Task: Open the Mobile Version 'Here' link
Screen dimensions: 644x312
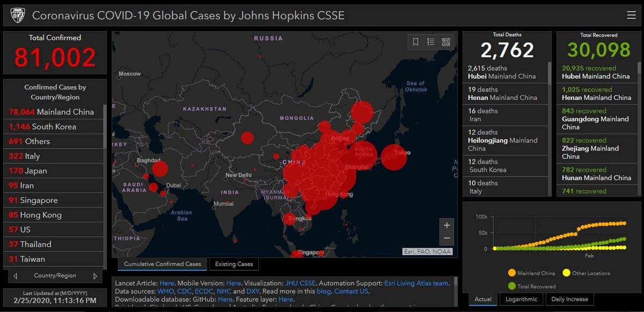Action: tap(233, 283)
